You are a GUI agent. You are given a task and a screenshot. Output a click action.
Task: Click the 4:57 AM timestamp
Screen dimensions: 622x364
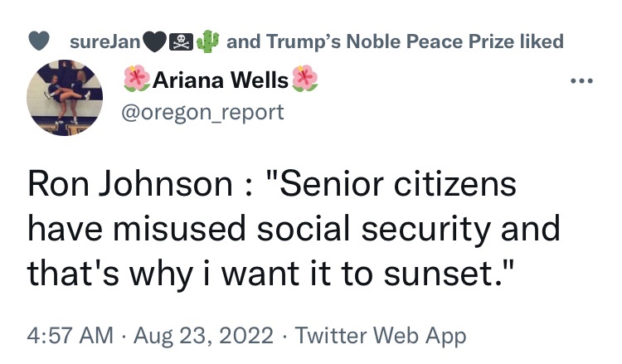70,336
